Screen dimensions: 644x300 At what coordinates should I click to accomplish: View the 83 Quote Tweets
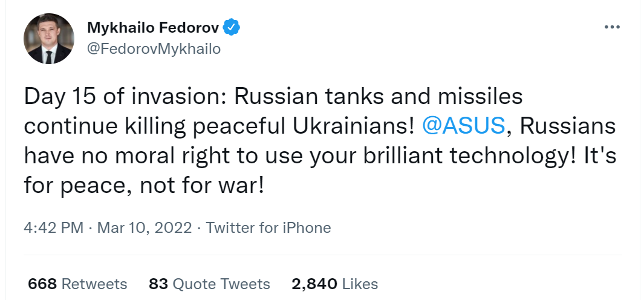209,284
